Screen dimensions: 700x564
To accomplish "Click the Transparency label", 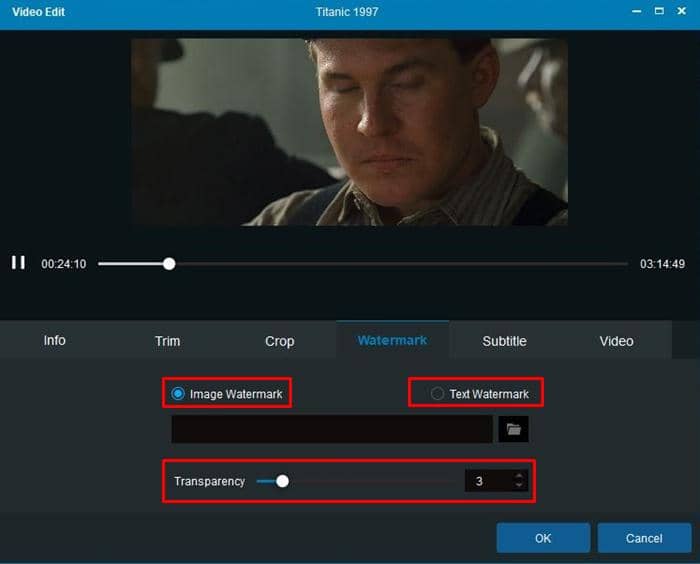I will (209, 481).
